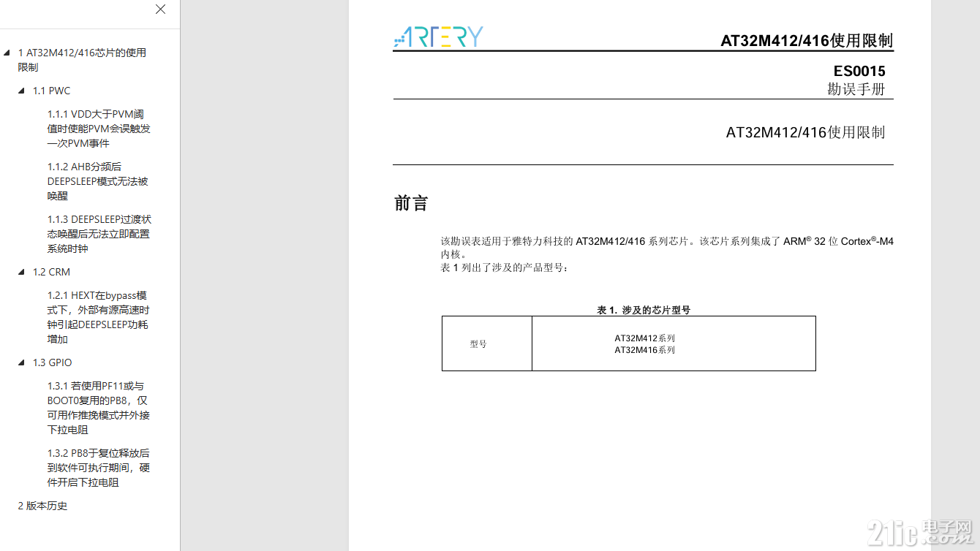Select bookmark 1.3.2 PB8于复位释放后
The height and width of the screenshot is (551, 980).
click(99, 468)
